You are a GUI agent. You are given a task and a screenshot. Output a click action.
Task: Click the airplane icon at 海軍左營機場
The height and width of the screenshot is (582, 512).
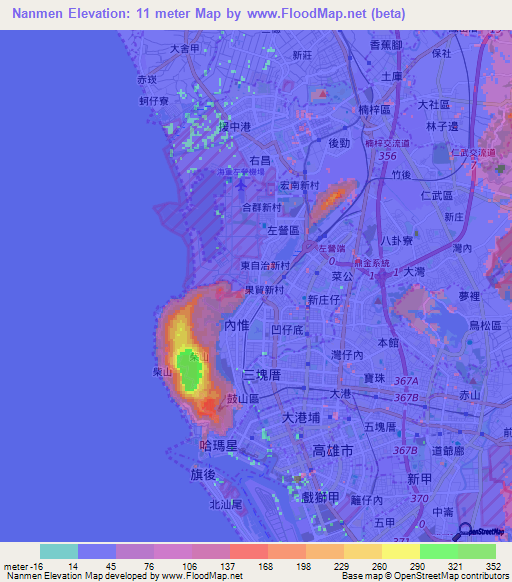tap(241, 184)
